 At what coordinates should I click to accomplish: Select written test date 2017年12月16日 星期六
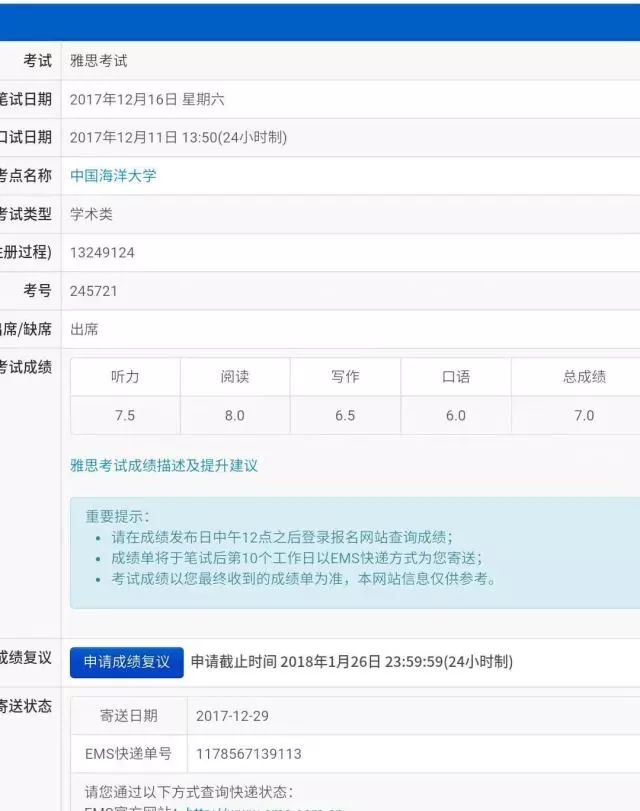[147, 99]
